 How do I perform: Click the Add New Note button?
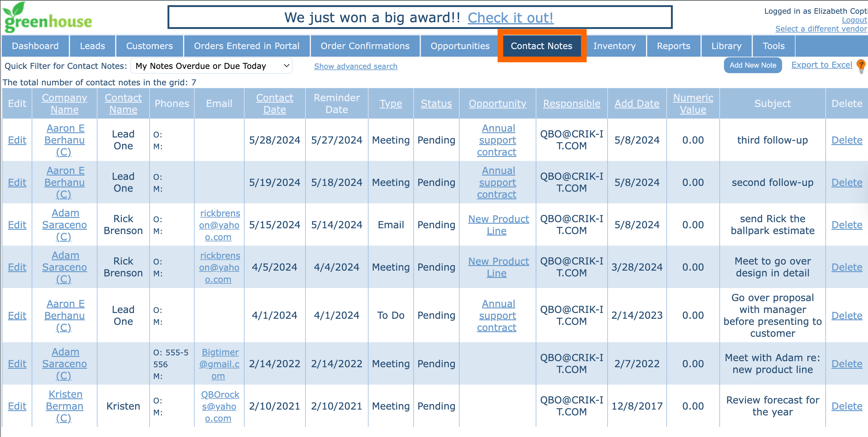click(753, 66)
